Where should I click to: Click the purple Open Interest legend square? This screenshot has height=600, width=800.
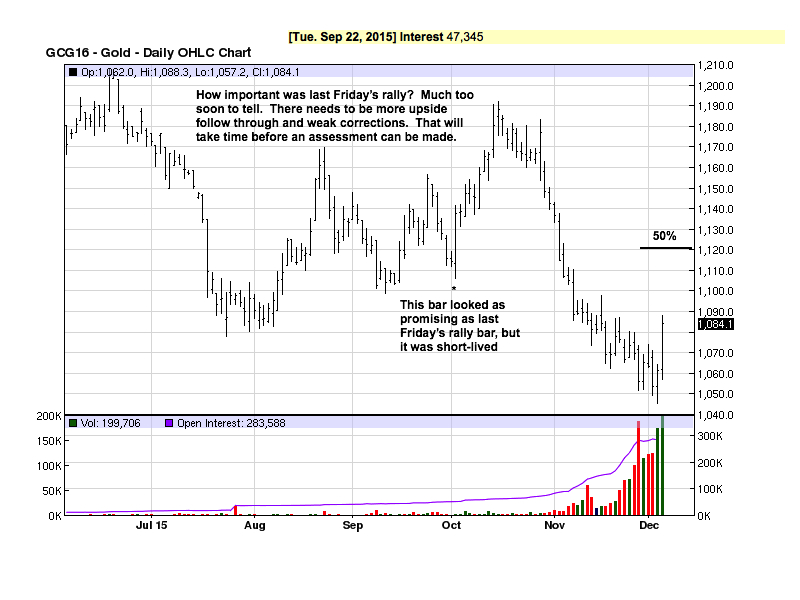(168, 423)
